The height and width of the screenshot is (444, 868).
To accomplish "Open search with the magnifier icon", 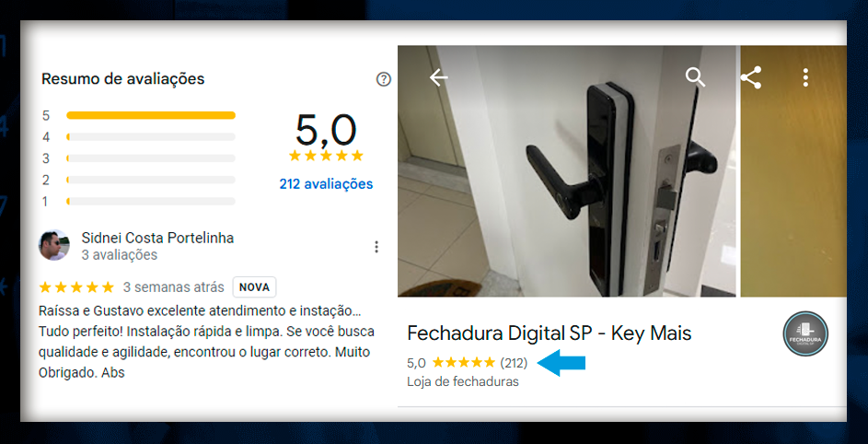I will pyautogui.click(x=695, y=77).
